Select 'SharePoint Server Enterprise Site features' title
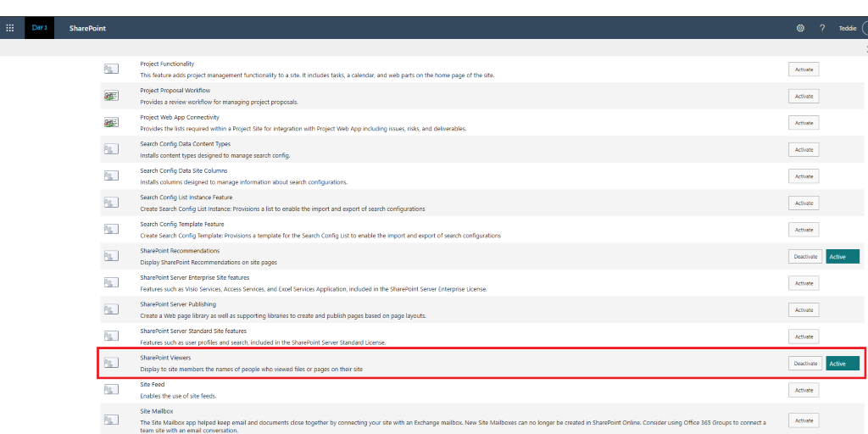 tap(195, 277)
